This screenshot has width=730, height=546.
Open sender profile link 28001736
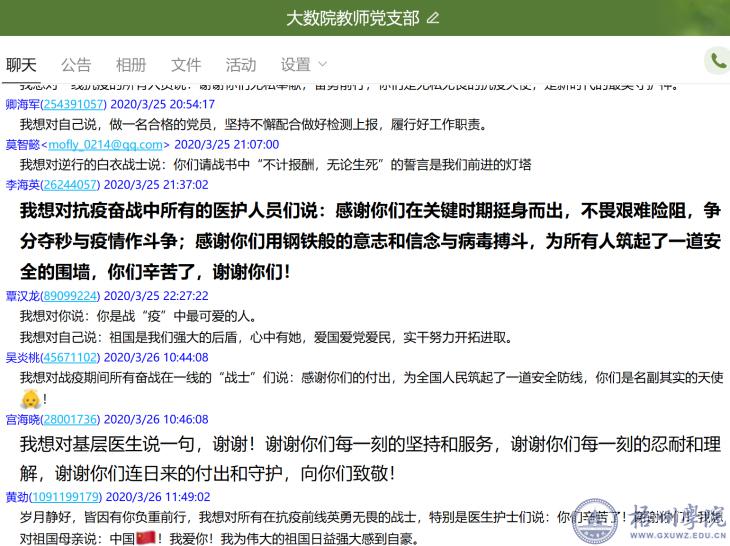pyautogui.click(x=71, y=419)
